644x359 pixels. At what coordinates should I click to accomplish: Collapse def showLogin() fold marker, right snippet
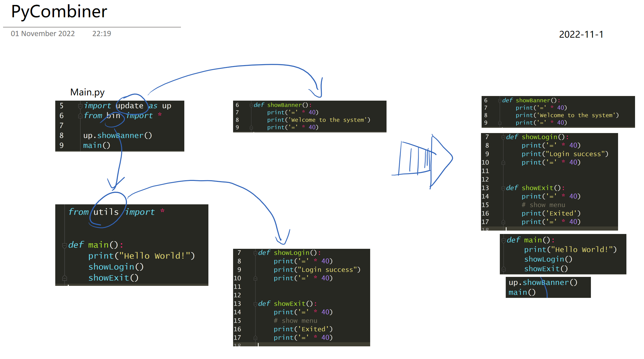click(x=503, y=137)
